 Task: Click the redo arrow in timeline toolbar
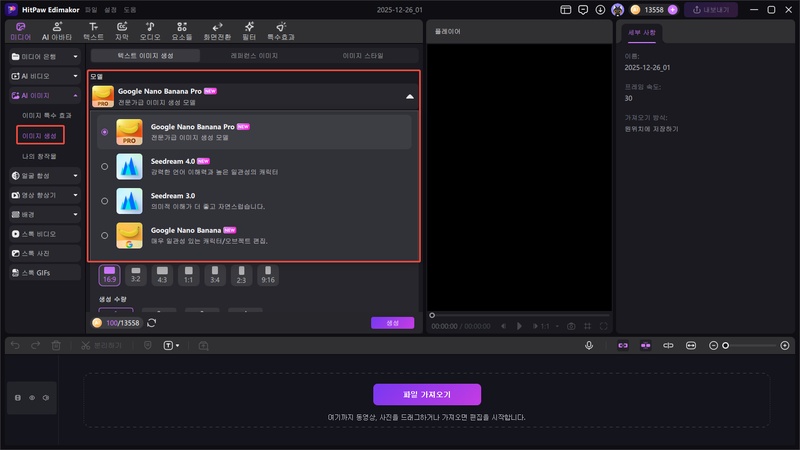pyautogui.click(x=35, y=345)
